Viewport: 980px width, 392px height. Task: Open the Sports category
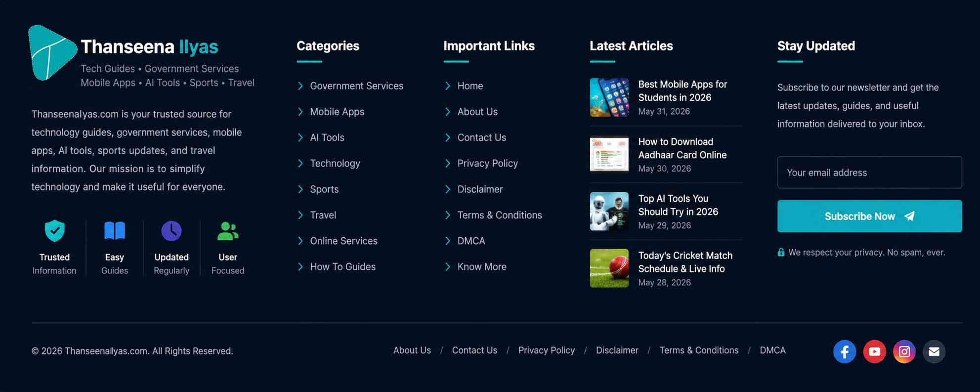click(x=324, y=189)
